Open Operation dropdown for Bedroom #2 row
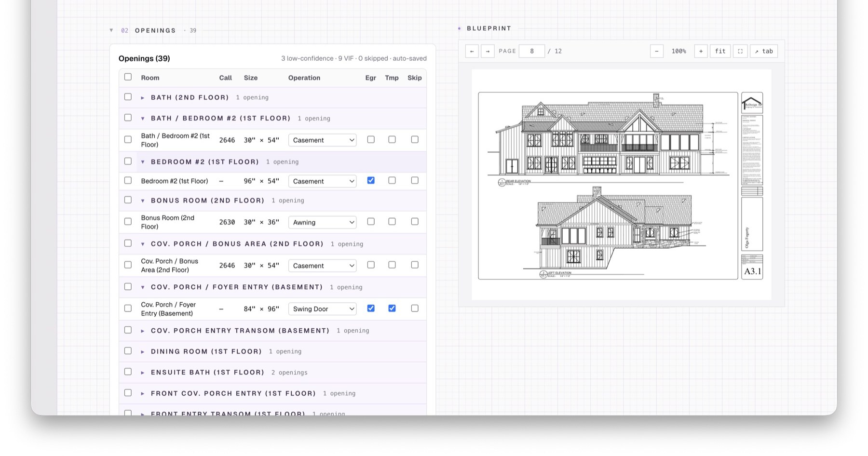 (x=322, y=181)
